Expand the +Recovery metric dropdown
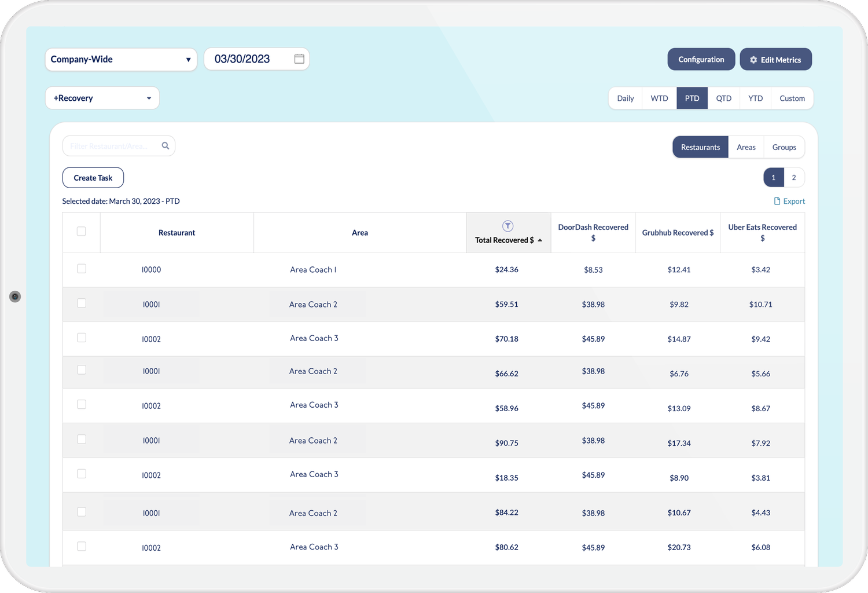This screenshot has height=593, width=868. click(102, 98)
